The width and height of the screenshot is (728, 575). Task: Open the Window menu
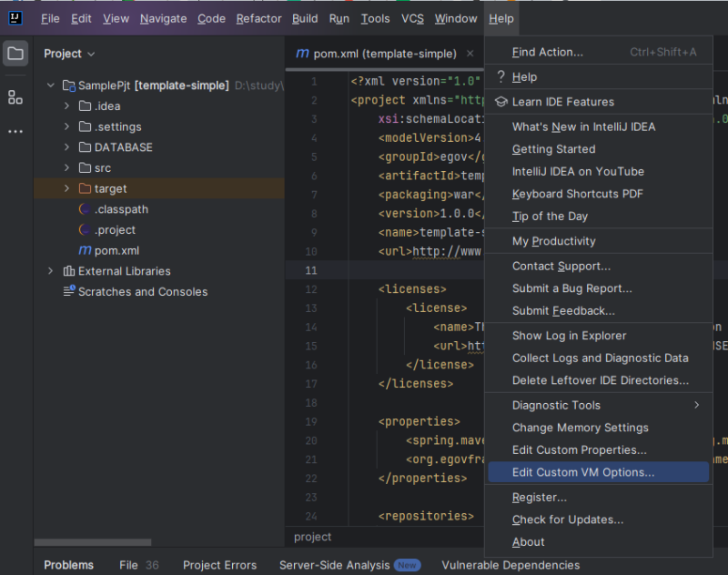click(456, 18)
